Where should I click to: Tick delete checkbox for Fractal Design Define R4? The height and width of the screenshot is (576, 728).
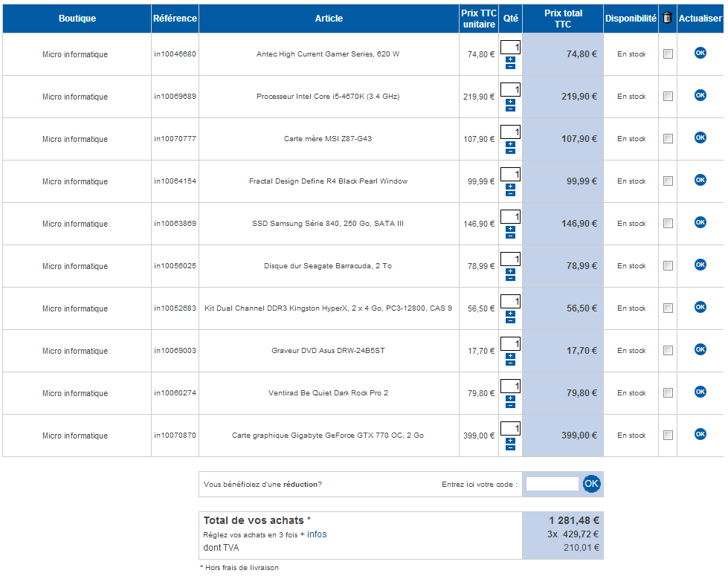click(x=668, y=181)
